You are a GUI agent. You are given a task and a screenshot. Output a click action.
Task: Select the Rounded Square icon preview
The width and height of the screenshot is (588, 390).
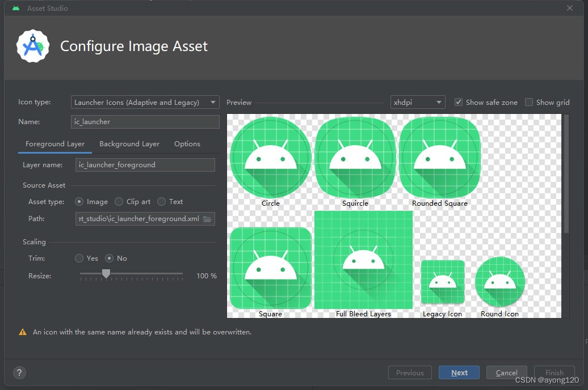click(x=440, y=158)
